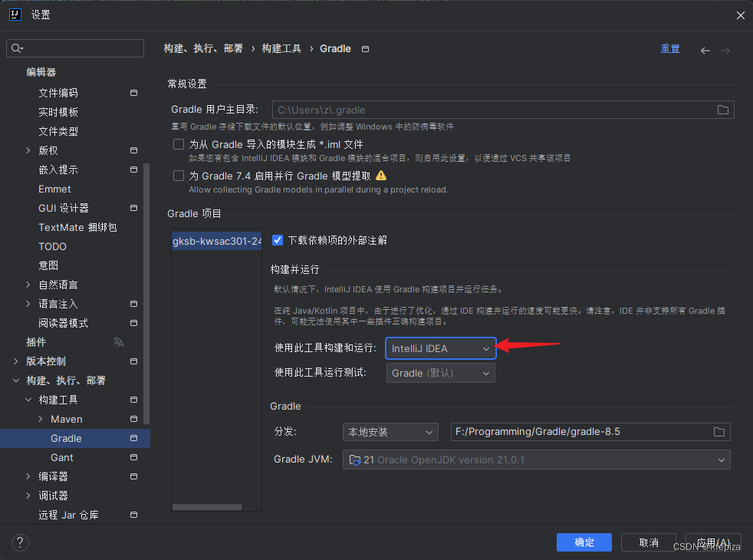753x560 pixels.
Task: Expand the 编译器 tree node
Action: click(28, 476)
